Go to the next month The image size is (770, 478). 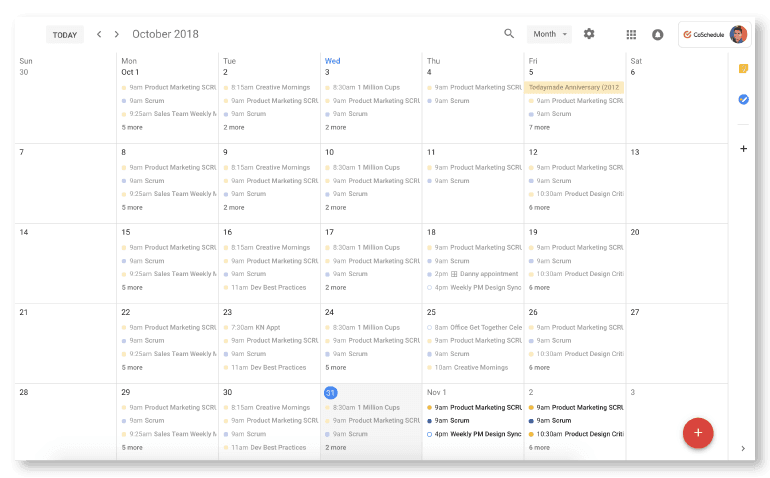tap(116, 34)
